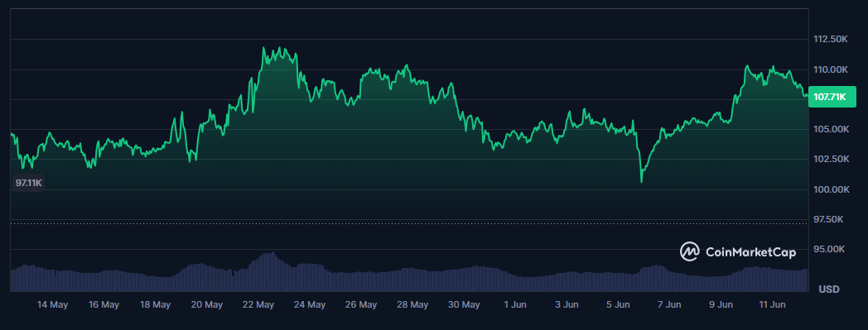Click the USD currency label
Image resolution: width=868 pixels, height=330 pixels.
click(x=829, y=289)
